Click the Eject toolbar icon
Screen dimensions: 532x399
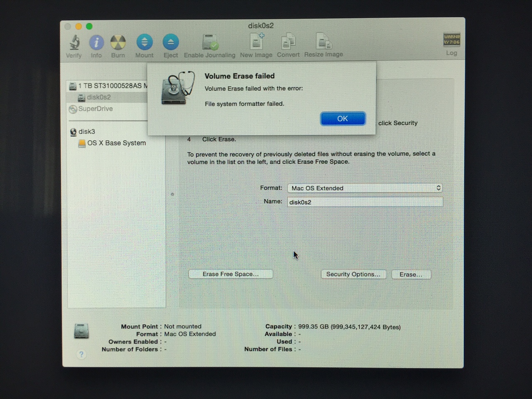170,42
